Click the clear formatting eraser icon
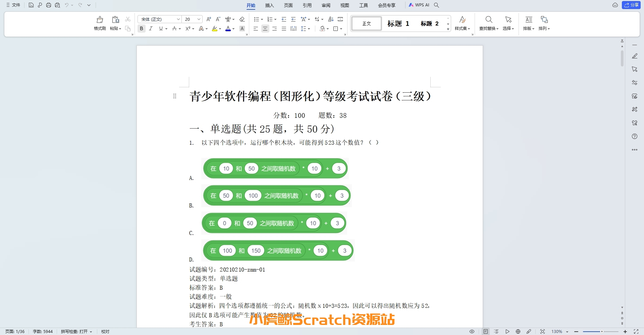This screenshot has height=335, width=644. tap(242, 19)
